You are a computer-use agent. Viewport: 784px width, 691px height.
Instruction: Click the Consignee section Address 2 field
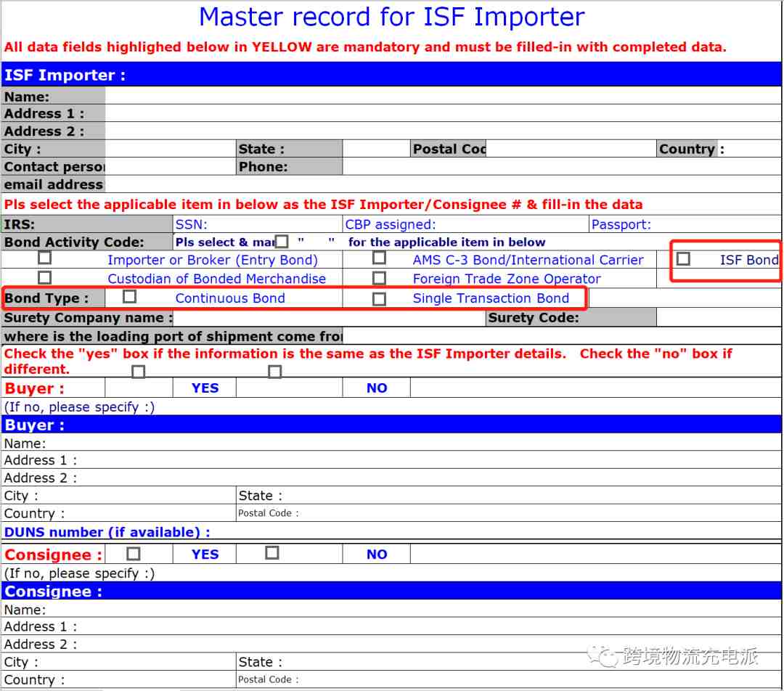(x=391, y=644)
